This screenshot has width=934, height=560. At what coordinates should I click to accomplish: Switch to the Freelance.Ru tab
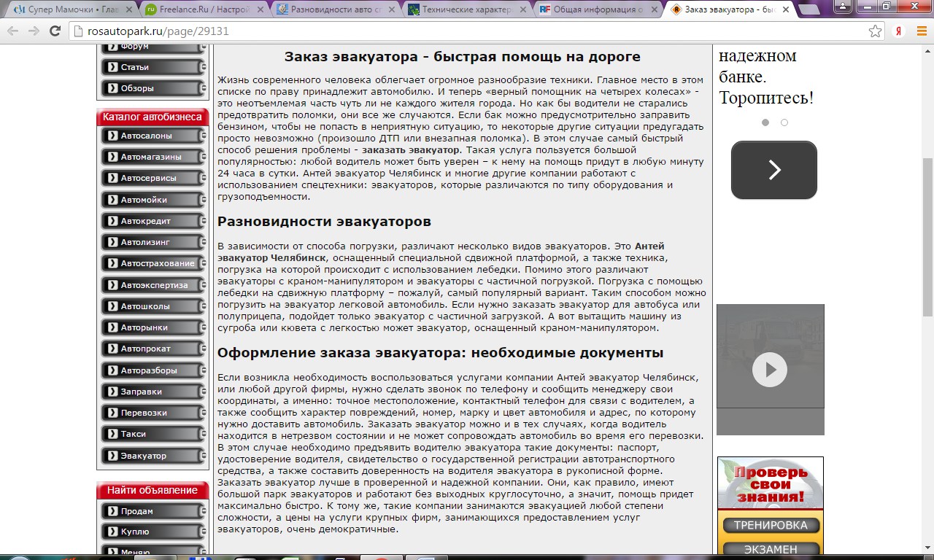(x=204, y=10)
